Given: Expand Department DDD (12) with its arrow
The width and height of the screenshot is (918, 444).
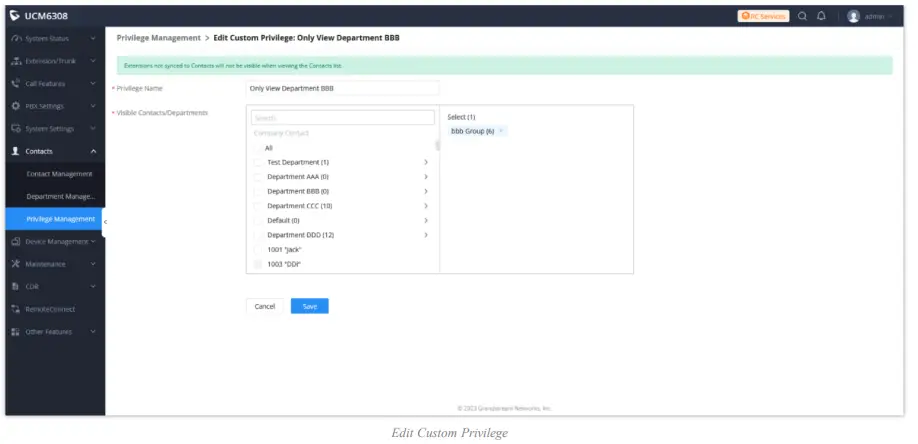Looking at the screenshot, I should coord(426,235).
